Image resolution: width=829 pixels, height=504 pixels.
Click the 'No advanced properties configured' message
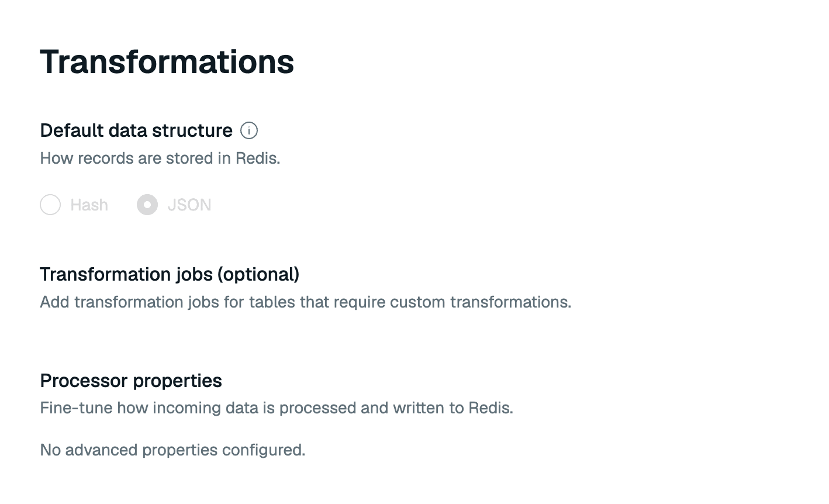pos(172,450)
